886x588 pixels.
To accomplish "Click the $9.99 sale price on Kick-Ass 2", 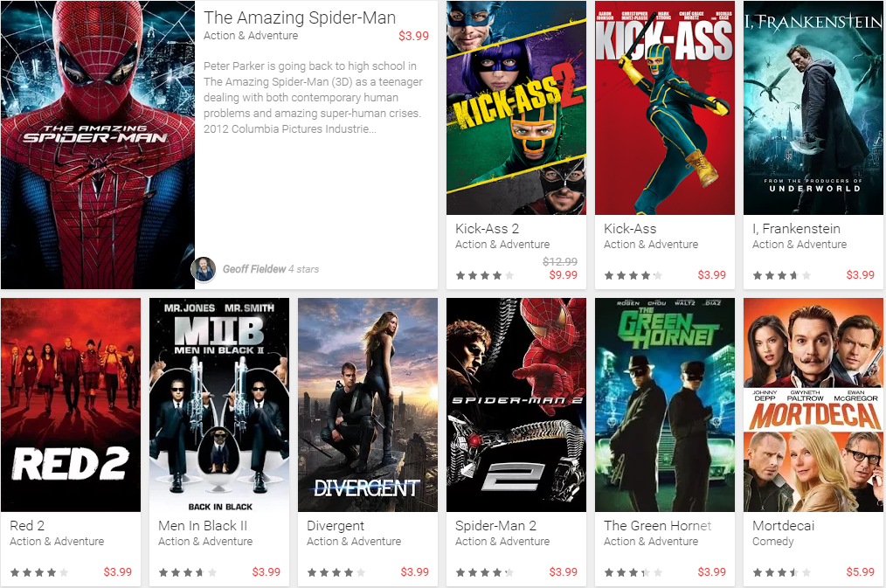I will 564,275.
